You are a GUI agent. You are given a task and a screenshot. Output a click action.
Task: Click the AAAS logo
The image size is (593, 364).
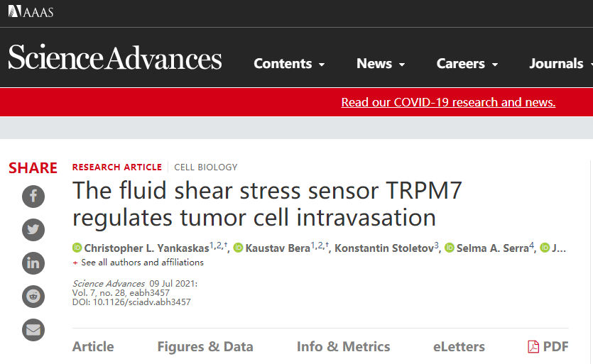click(x=31, y=12)
